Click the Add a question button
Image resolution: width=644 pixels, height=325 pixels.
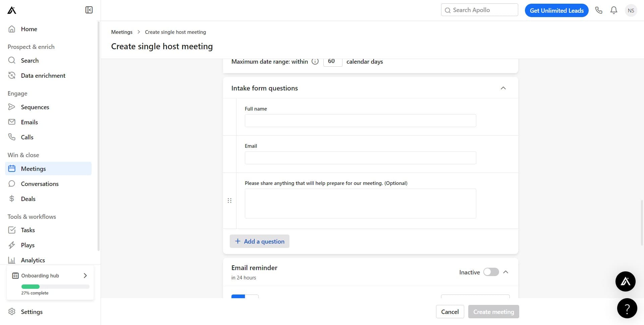coord(259,241)
